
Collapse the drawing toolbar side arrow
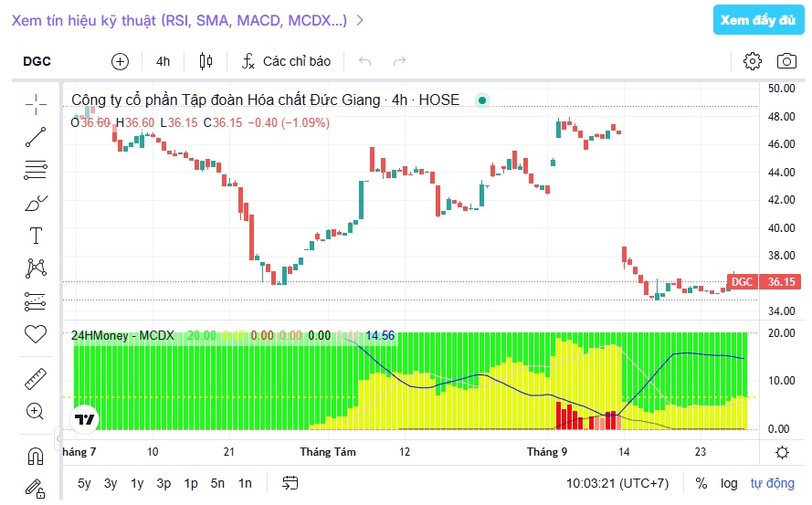pyautogui.click(x=58, y=438)
